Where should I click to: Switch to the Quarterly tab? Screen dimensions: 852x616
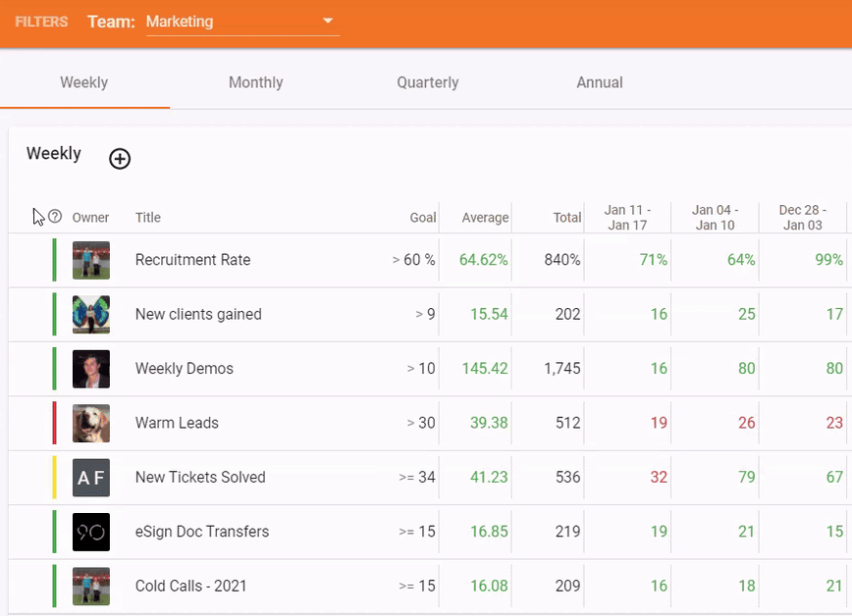click(427, 82)
